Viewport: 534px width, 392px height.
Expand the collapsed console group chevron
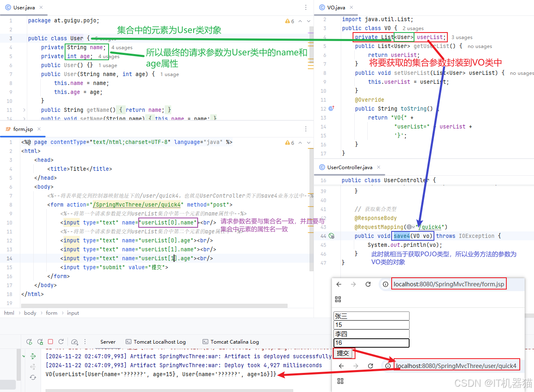click(x=24, y=356)
